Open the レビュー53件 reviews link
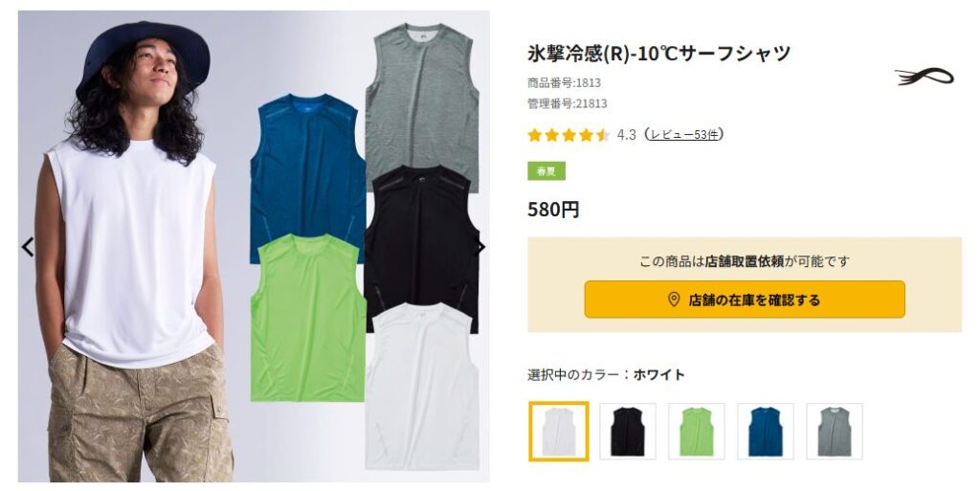 [x=684, y=134]
